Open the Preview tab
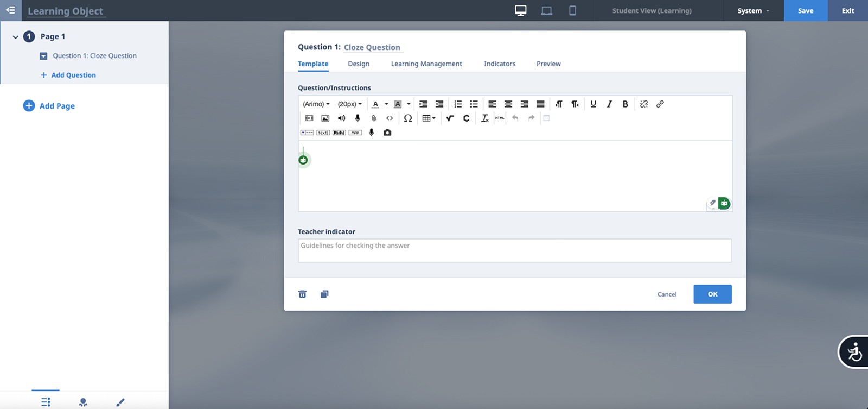868x409 pixels. pos(548,64)
